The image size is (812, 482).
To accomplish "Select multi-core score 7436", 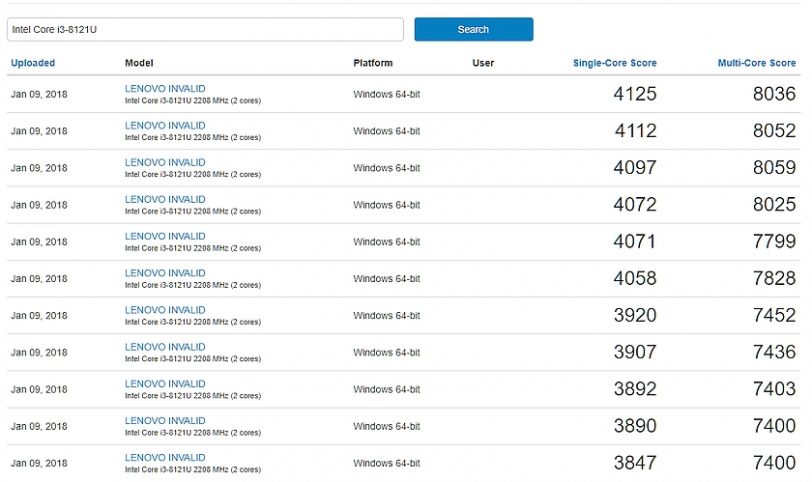I will pos(774,352).
